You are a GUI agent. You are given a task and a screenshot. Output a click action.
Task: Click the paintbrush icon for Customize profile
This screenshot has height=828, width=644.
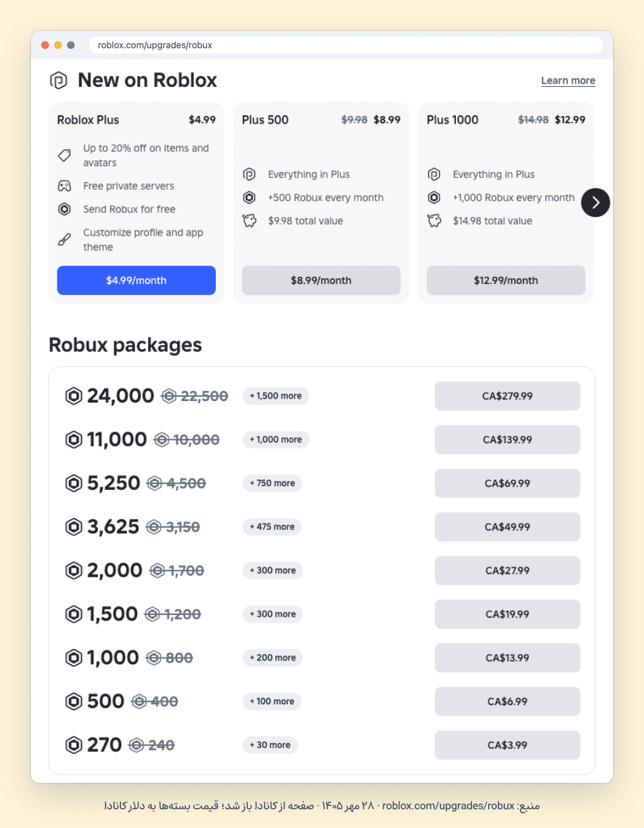tap(64, 240)
